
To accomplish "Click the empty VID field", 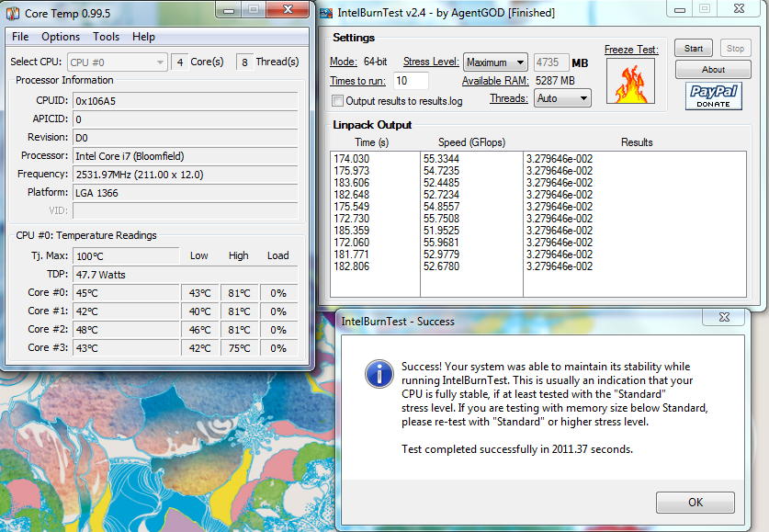I will 186,210.
